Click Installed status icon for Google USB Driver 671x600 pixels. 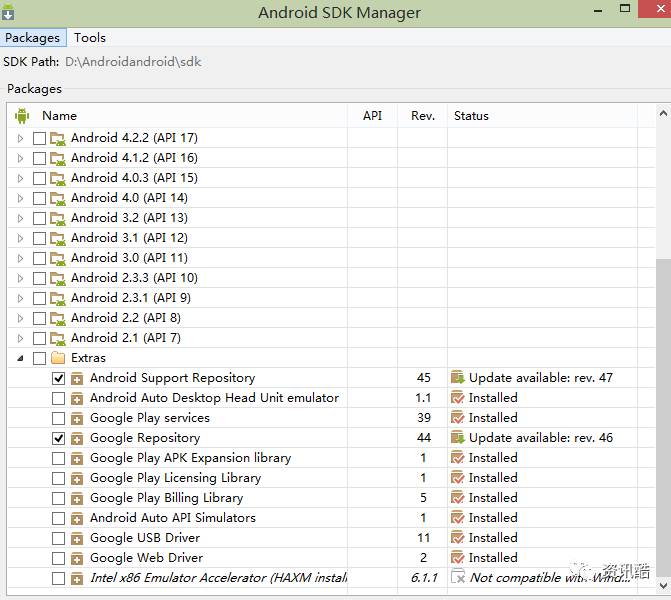457,538
